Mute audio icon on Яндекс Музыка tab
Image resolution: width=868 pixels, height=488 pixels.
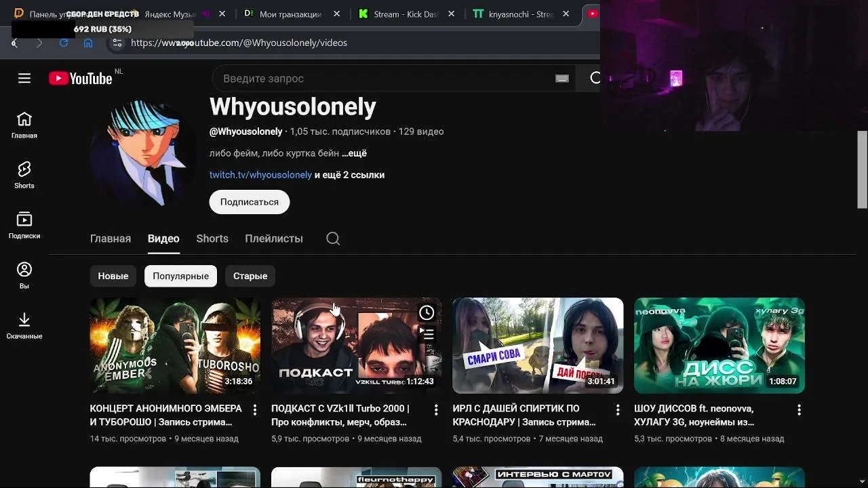tap(205, 14)
